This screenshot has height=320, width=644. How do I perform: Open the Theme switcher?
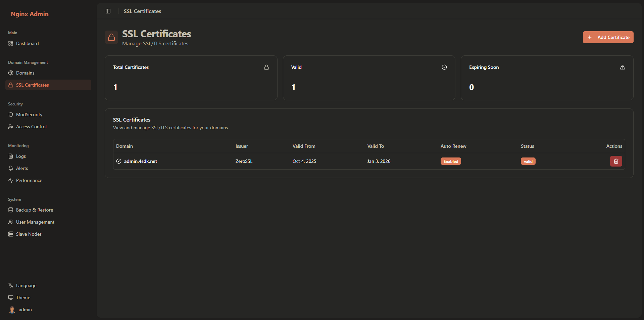(23, 298)
